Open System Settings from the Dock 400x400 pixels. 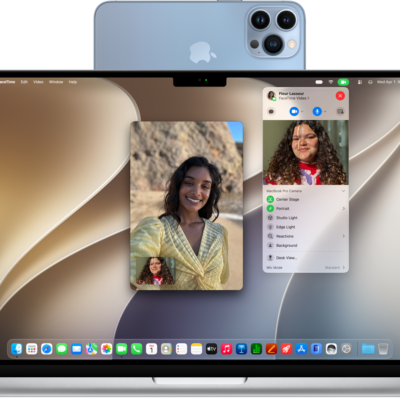pos(346,349)
